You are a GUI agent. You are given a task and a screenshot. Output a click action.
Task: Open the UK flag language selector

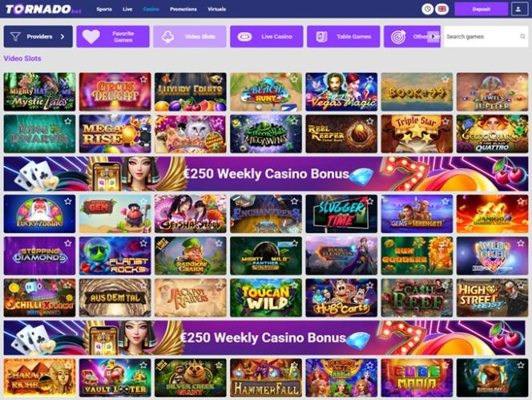pyautogui.click(x=442, y=9)
